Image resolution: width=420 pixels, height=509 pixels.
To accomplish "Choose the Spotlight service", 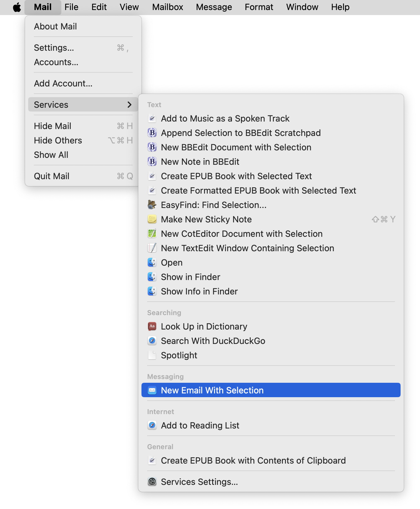I will pyautogui.click(x=271, y=355).
